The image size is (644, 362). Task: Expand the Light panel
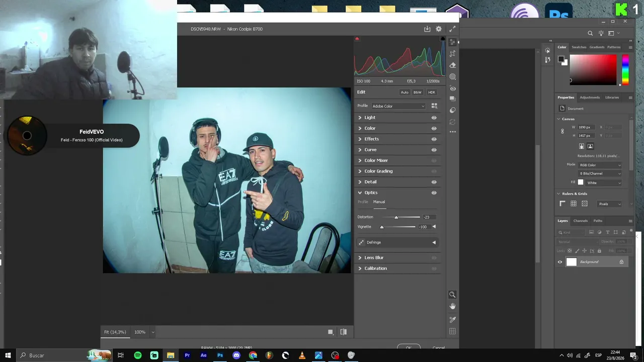tap(360, 118)
